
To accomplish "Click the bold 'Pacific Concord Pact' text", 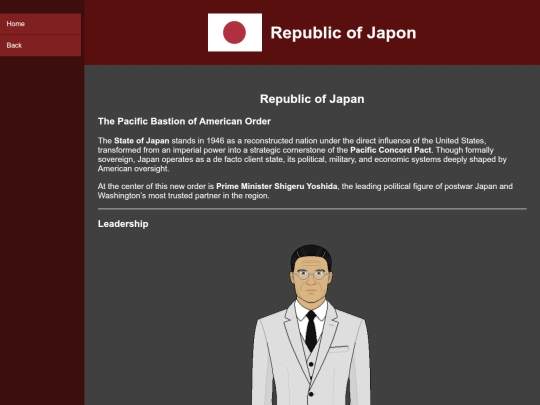I will [391, 150].
